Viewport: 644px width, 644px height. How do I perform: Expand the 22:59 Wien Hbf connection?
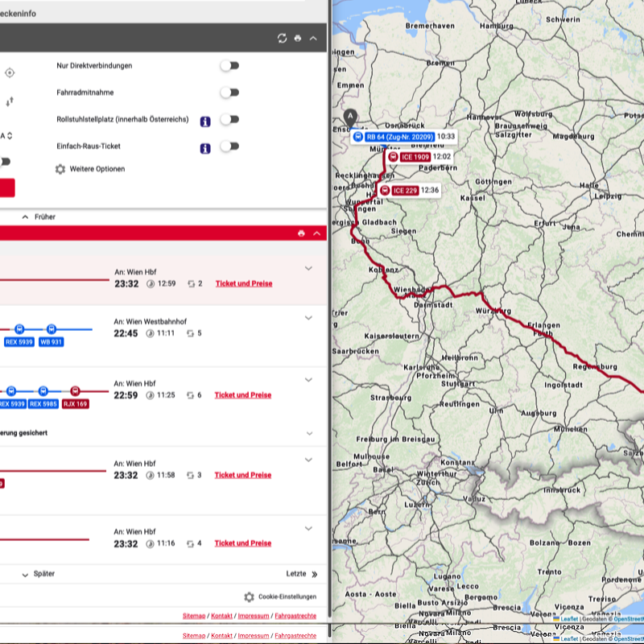coord(308,380)
